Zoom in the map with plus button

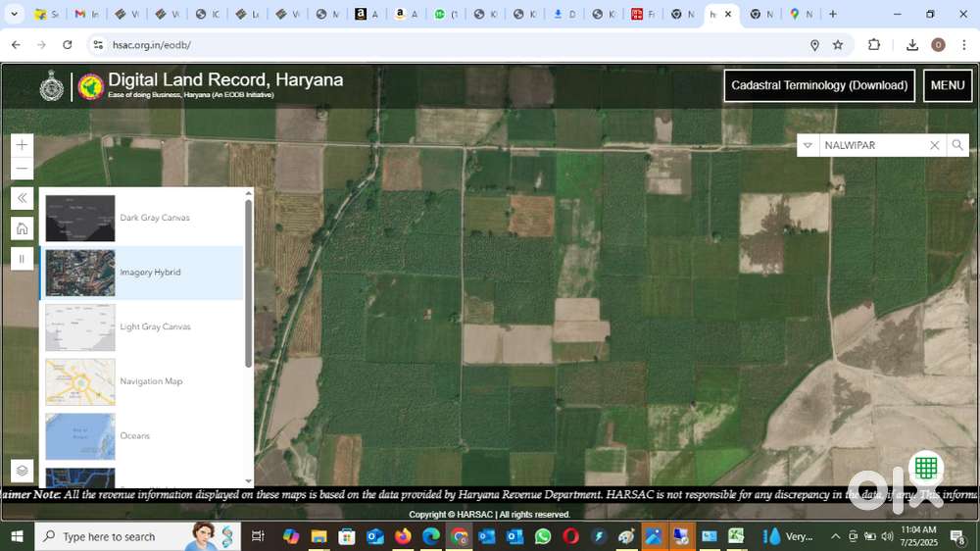point(22,145)
